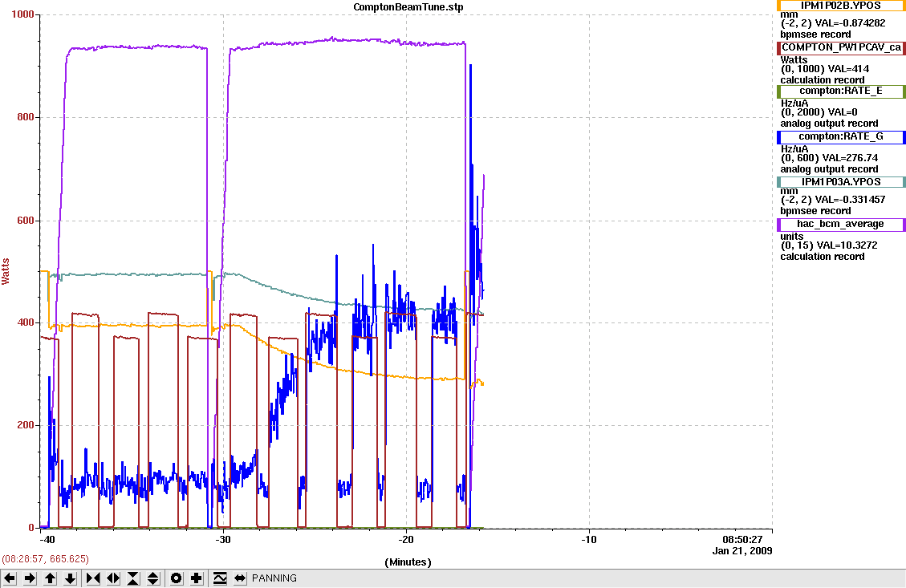Click the VAL=-0.331457 readout for IPM1P03A
The image size is (906, 588).
[850, 200]
